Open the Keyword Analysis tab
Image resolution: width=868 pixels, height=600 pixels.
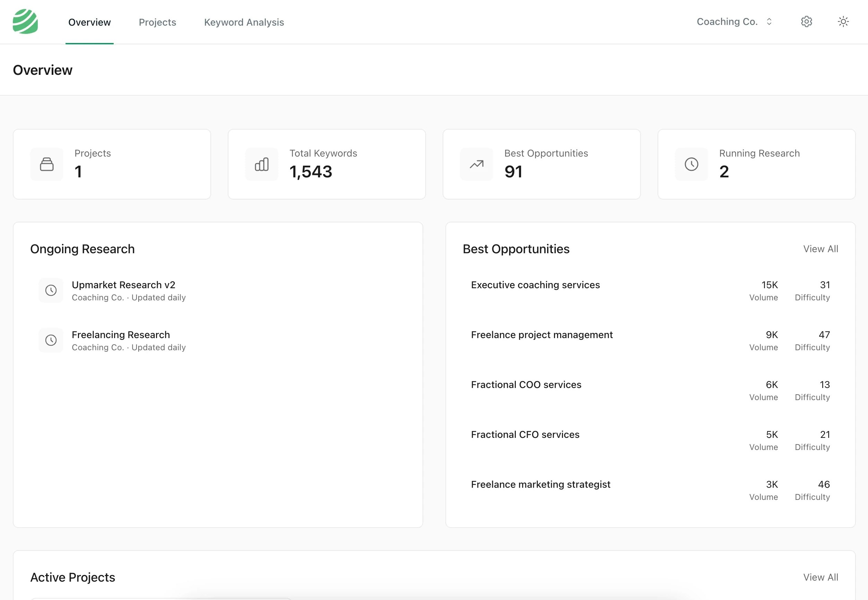pyautogui.click(x=244, y=22)
